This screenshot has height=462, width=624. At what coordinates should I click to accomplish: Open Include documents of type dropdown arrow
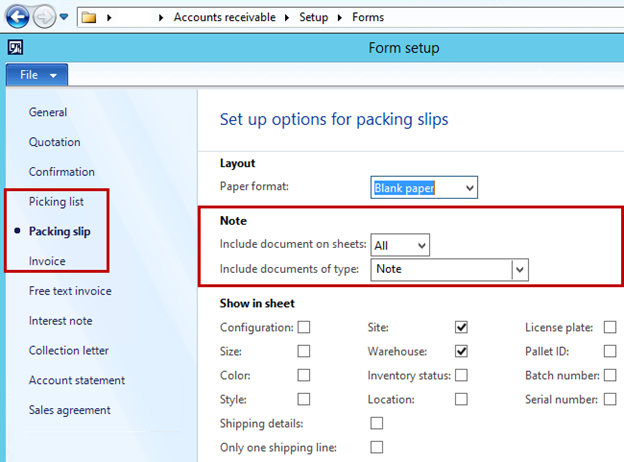pyautogui.click(x=519, y=270)
